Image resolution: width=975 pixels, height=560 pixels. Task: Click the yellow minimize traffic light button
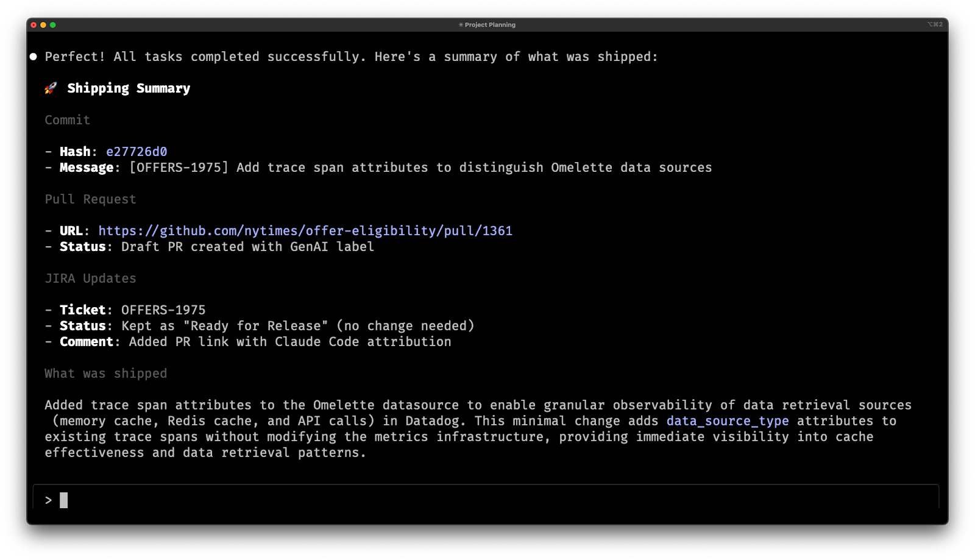43,25
